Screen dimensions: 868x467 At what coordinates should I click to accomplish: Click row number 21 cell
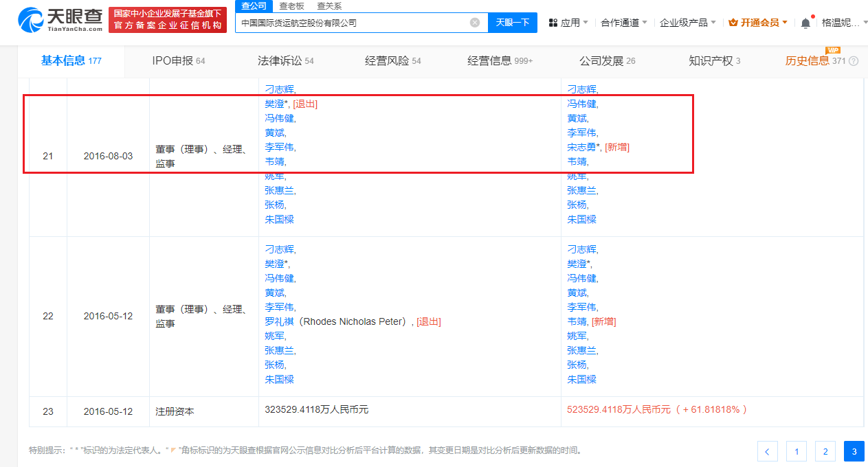(x=48, y=157)
